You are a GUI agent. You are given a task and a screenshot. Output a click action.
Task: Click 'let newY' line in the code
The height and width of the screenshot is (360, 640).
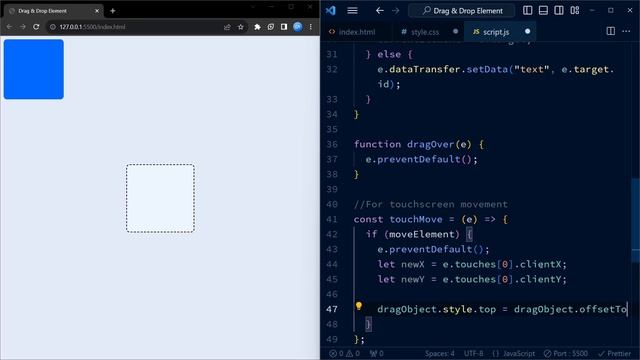pos(472,279)
